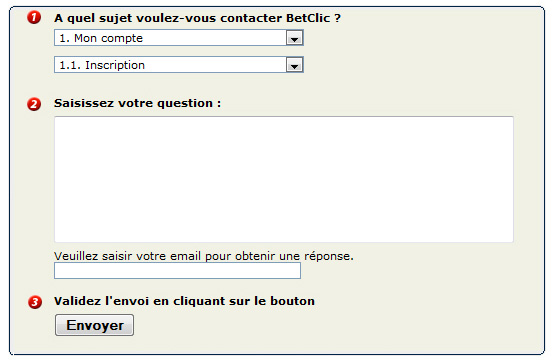Focus the email address input field

point(177,271)
